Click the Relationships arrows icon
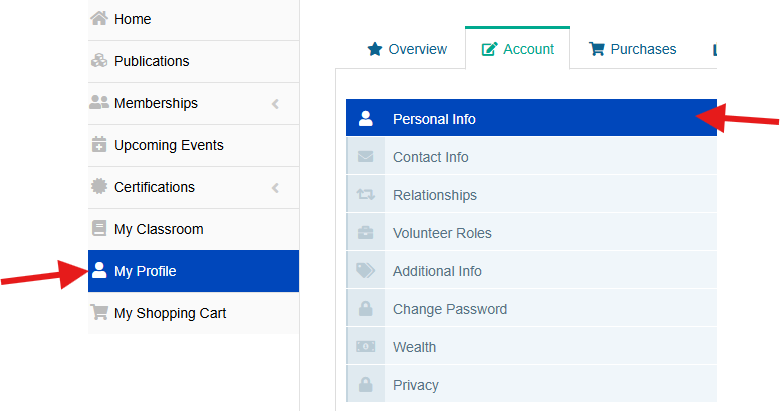Image resolution: width=780 pixels, height=411 pixels. click(366, 195)
